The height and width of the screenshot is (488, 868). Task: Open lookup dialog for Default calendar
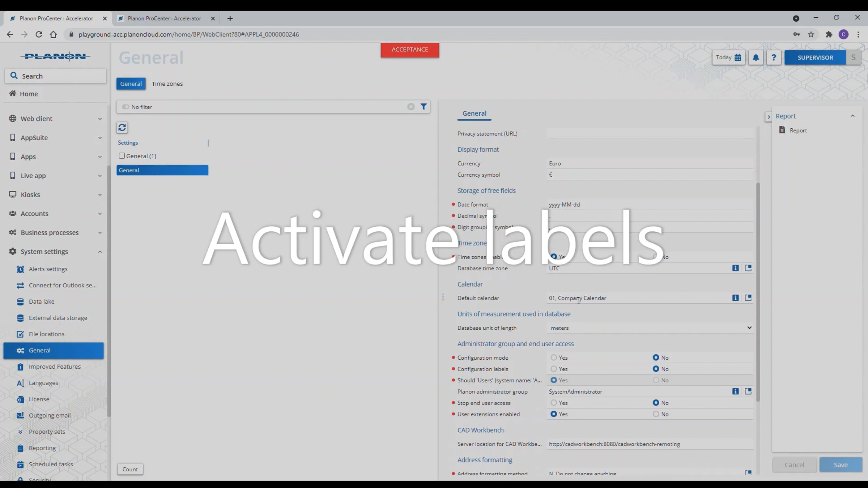[748, 298]
